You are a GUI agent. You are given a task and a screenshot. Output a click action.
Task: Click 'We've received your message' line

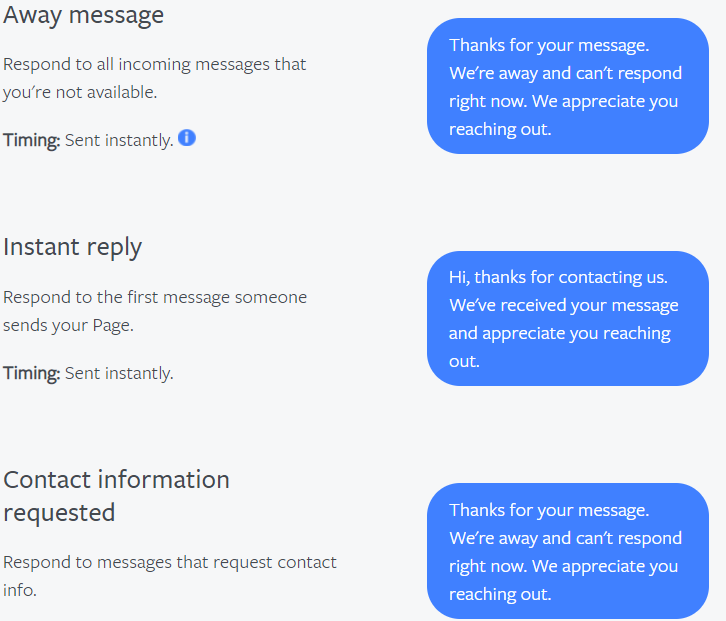coord(563,305)
